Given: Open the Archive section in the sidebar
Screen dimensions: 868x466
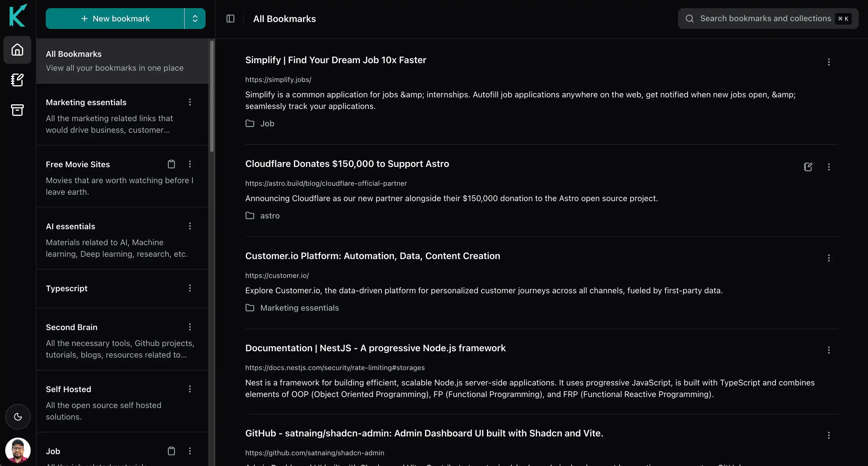Looking at the screenshot, I should click(17, 110).
